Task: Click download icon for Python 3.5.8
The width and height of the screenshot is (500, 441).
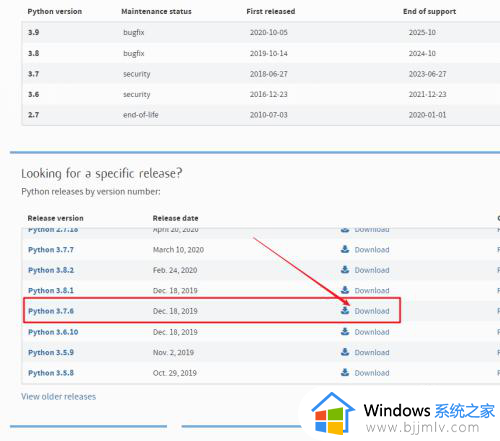Action: click(345, 372)
